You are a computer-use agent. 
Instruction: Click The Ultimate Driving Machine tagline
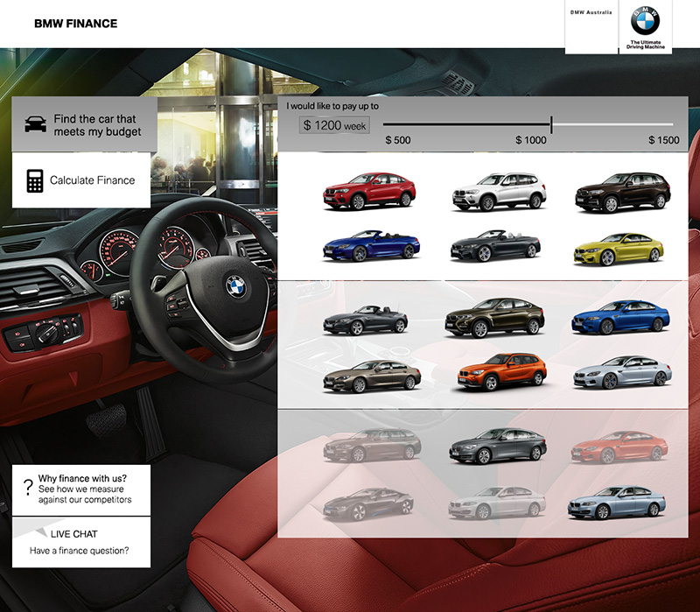(x=646, y=45)
